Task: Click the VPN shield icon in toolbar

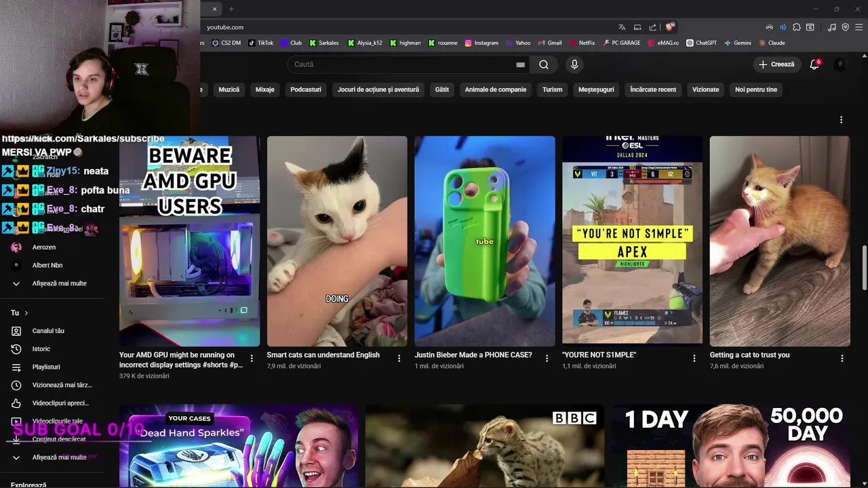Action: click(x=845, y=27)
